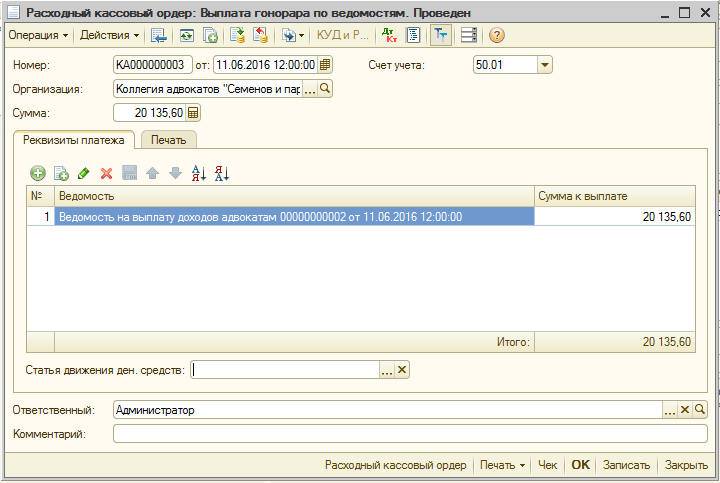Click the red X Delete row icon
This screenshot has height=483, width=720.
(106, 173)
